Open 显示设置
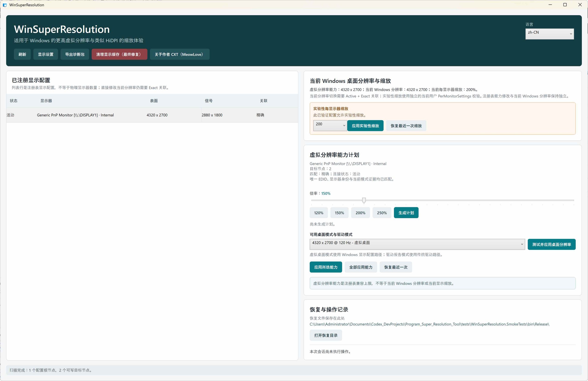588x381 pixels. pyautogui.click(x=46, y=54)
